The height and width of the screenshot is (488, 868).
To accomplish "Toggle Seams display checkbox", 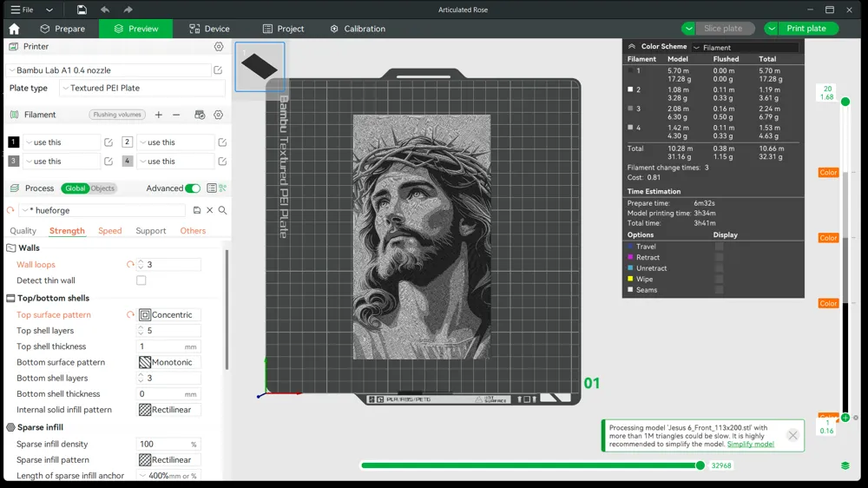I will click(x=719, y=290).
